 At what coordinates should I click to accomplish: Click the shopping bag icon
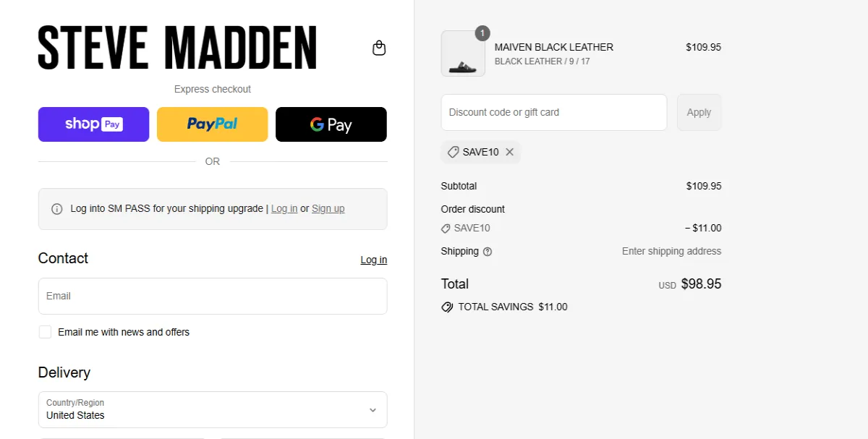pos(379,47)
